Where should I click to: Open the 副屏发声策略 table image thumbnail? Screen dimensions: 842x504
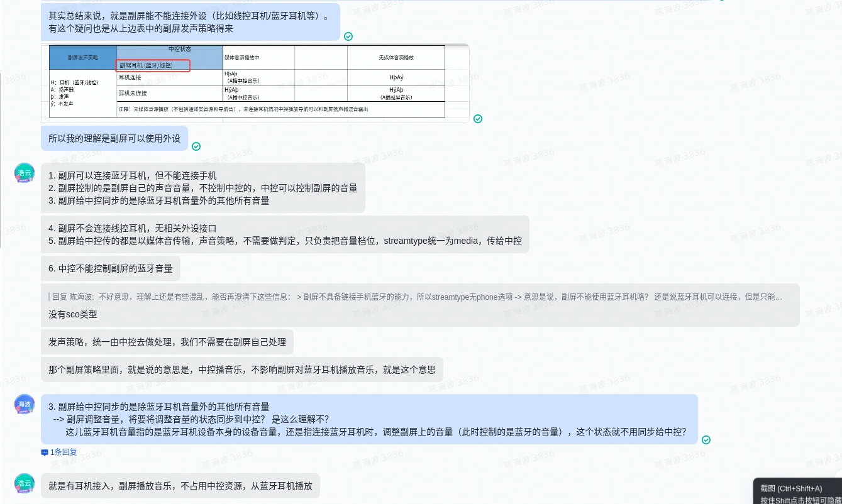click(x=255, y=83)
